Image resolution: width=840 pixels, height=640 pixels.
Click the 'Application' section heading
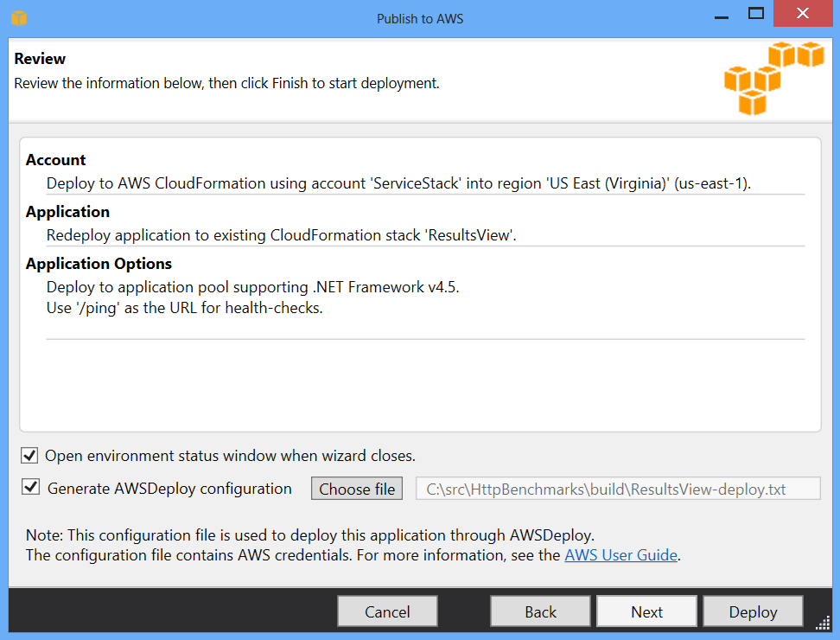point(67,211)
